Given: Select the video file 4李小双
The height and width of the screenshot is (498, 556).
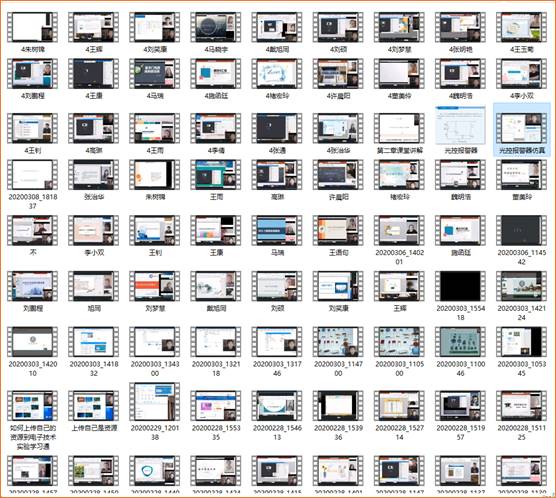Looking at the screenshot, I should pyautogui.click(x=522, y=79).
